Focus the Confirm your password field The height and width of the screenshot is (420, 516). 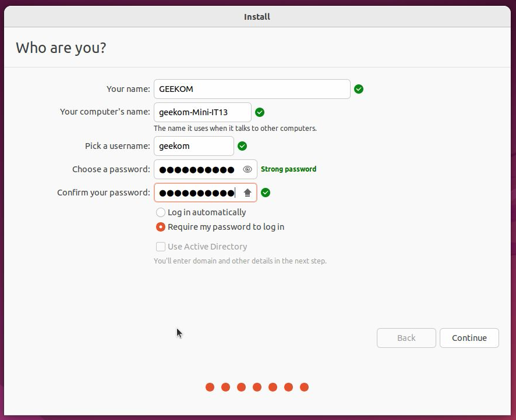coord(197,193)
